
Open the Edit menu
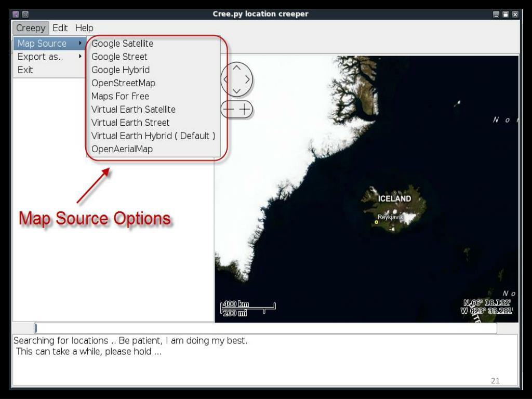coord(60,28)
